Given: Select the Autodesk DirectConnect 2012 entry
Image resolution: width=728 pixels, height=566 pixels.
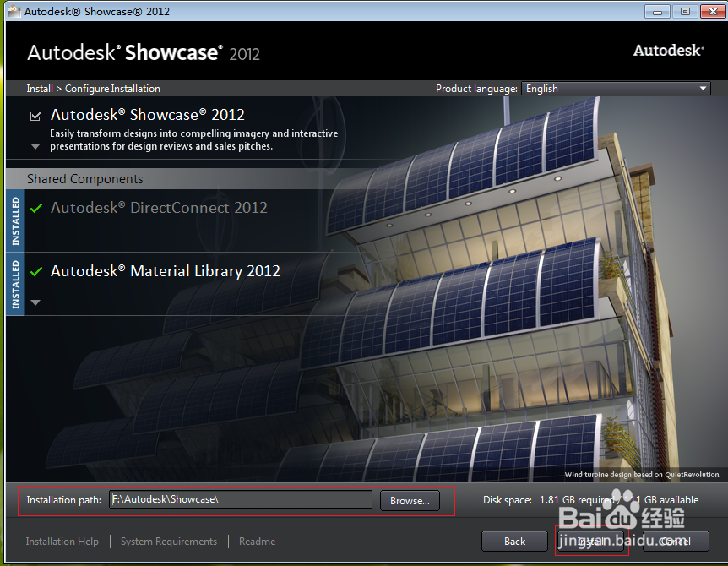Looking at the screenshot, I should coord(159,208).
